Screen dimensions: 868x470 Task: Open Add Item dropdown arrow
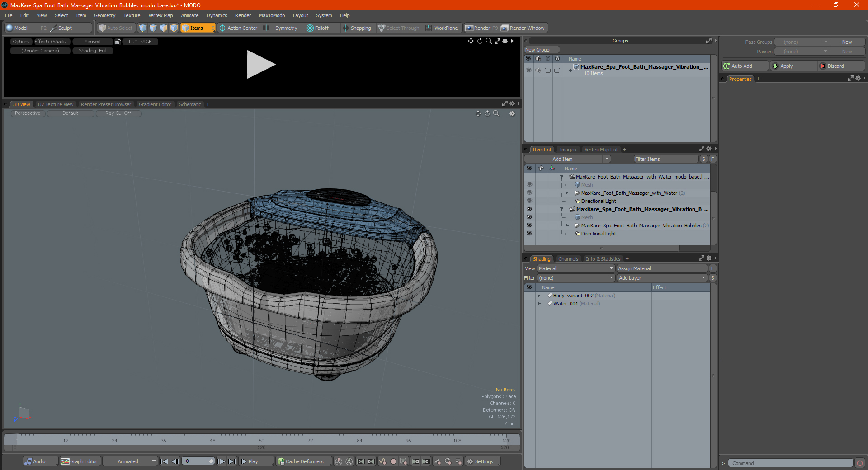point(607,159)
